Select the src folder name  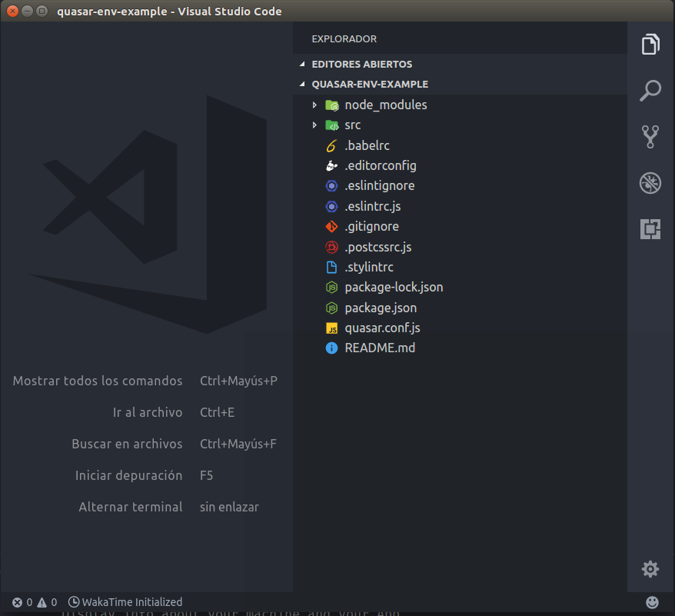click(x=353, y=125)
